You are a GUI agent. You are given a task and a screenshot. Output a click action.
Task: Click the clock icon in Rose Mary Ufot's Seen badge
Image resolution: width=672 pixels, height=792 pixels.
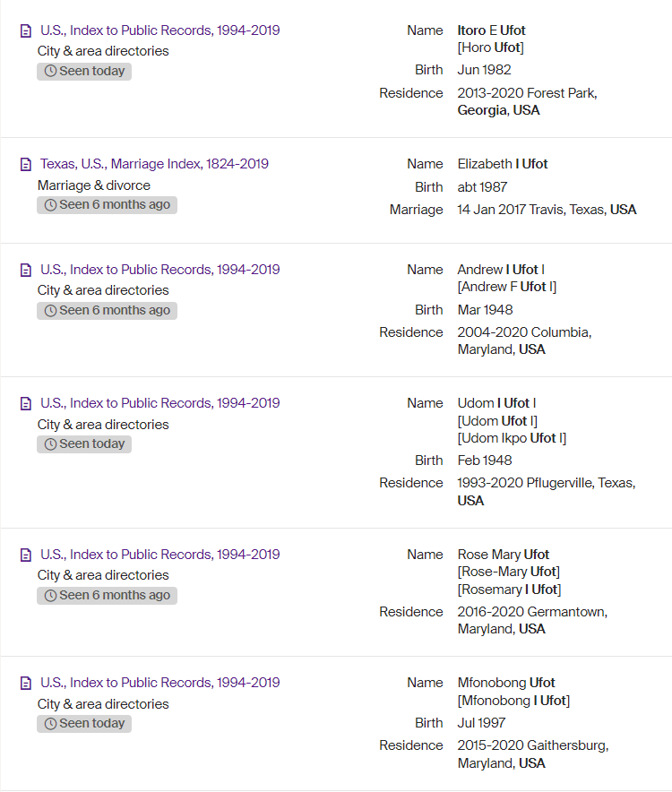point(50,595)
